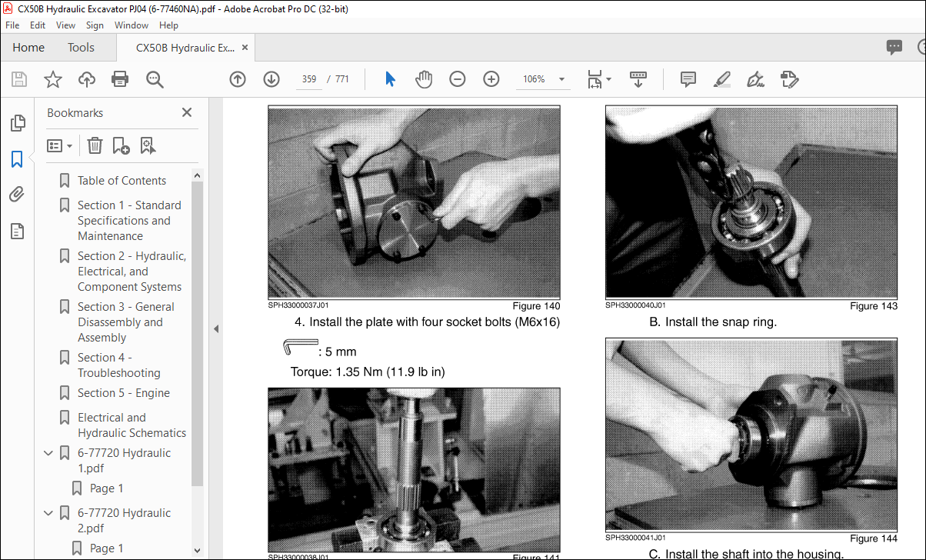The height and width of the screenshot is (560, 926).
Task: Click the stamp tool icon
Action: coord(789,78)
